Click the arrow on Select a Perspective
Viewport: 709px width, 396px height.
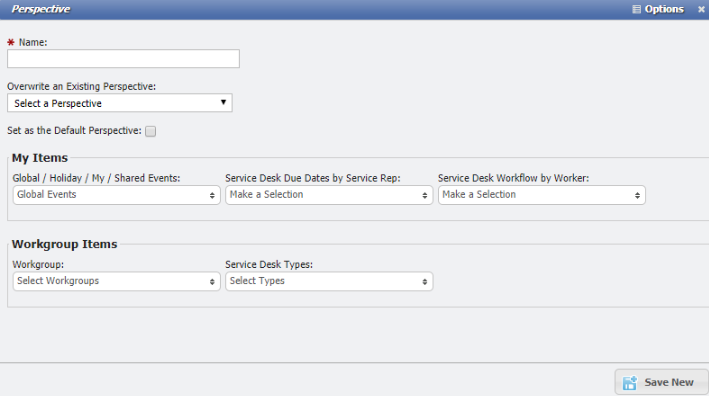(x=223, y=103)
